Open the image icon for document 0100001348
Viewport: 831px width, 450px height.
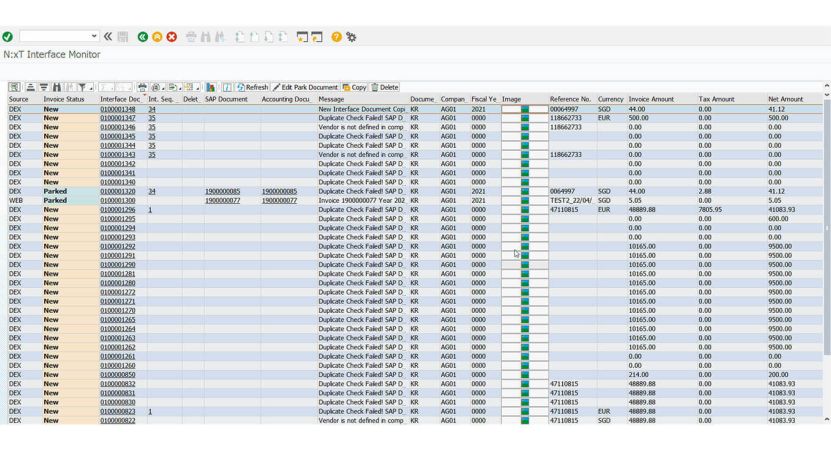pyautogui.click(x=525, y=109)
